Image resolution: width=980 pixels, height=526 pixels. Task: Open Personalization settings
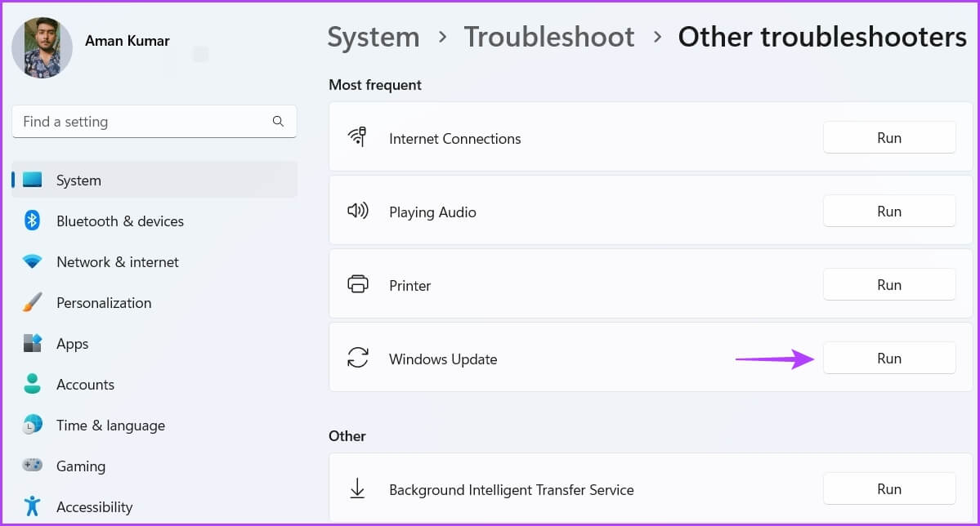(154, 302)
